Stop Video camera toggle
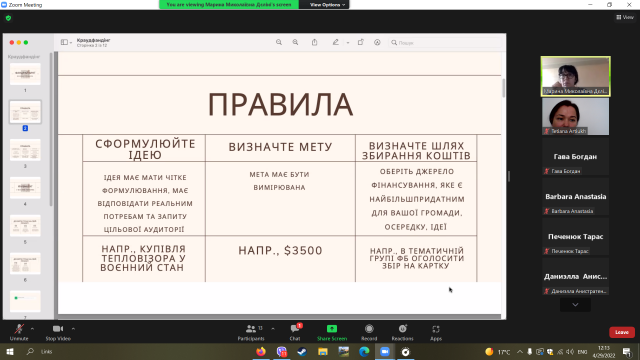The width and height of the screenshot is (640, 360). pyautogui.click(x=58, y=332)
